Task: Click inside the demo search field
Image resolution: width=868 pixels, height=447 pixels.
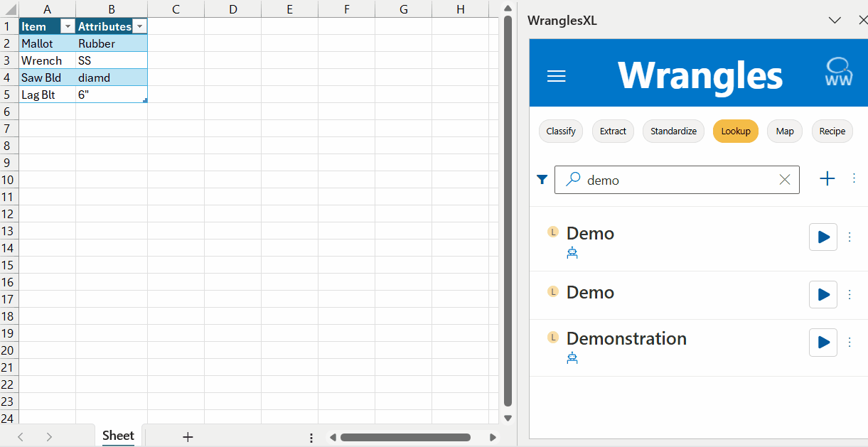Action: click(675, 180)
